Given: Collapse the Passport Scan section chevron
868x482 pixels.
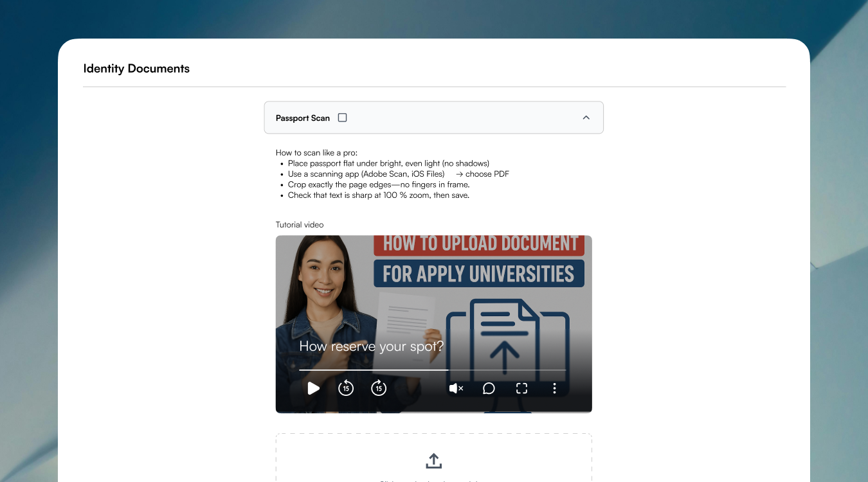Looking at the screenshot, I should click(586, 118).
